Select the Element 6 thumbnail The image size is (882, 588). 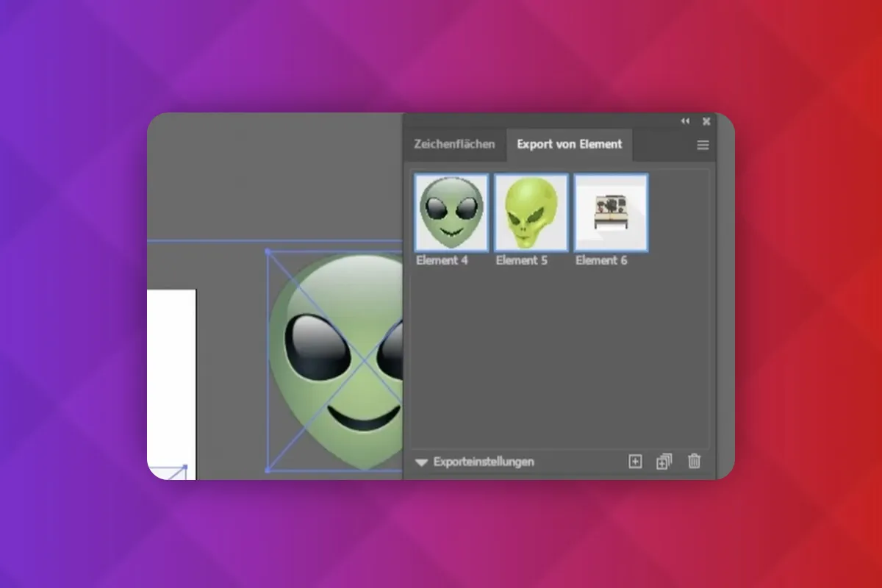click(611, 212)
